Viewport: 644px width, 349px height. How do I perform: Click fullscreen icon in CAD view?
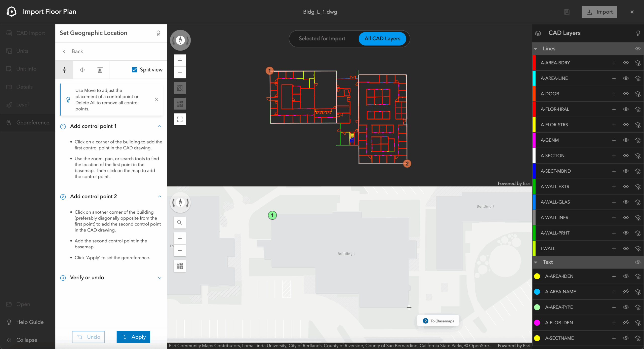tap(180, 119)
